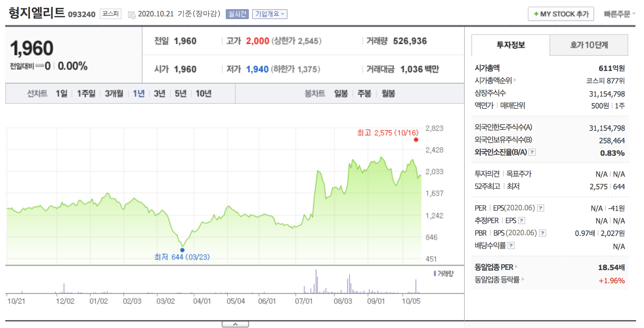Select the 3개월 line chart period
Image resolution: width=644 pixels, height=328 pixels.
coord(114,94)
